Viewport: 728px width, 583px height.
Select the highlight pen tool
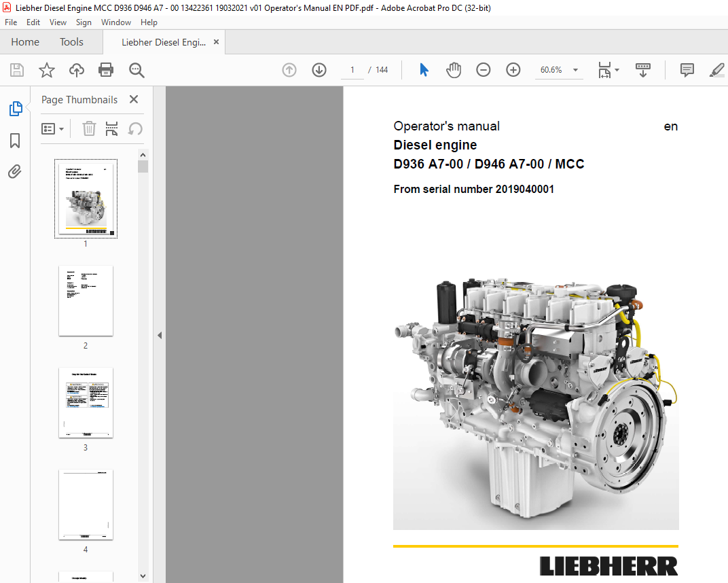[x=717, y=70]
